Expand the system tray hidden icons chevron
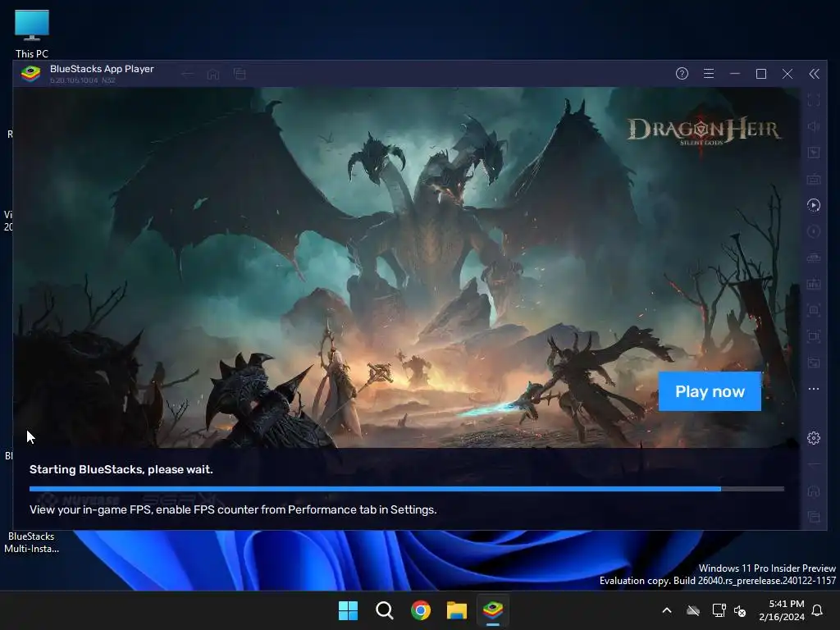This screenshot has height=630, width=840. click(667, 610)
